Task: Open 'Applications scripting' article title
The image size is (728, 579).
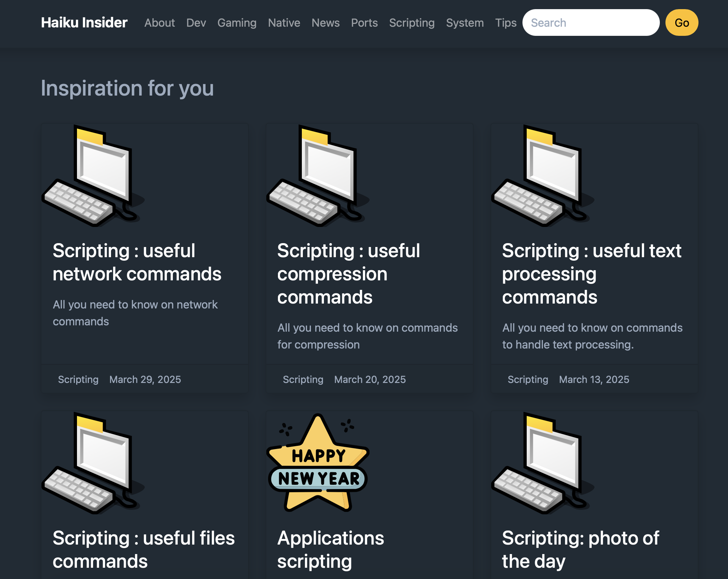Action: (x=331, y=549)
